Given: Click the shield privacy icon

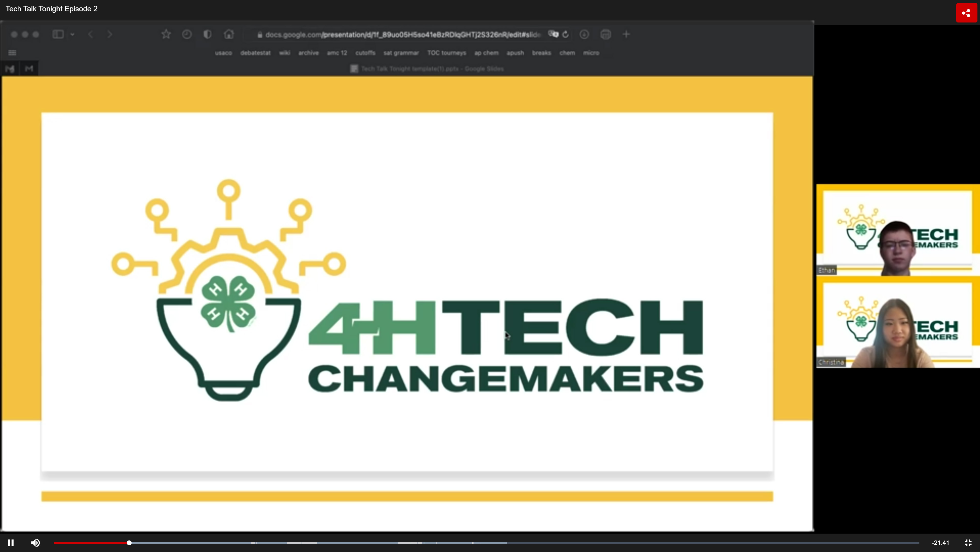Looking at the screenshot, I should click(x=207, y=34).
